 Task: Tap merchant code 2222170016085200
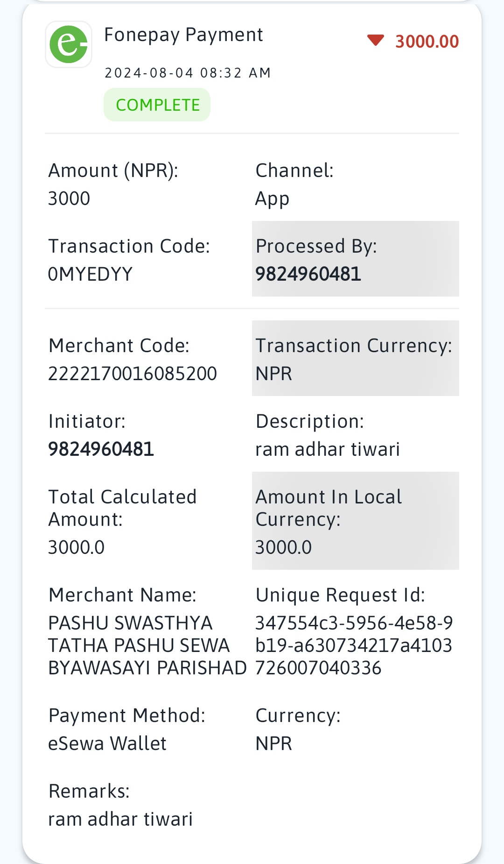click(133, 374)
